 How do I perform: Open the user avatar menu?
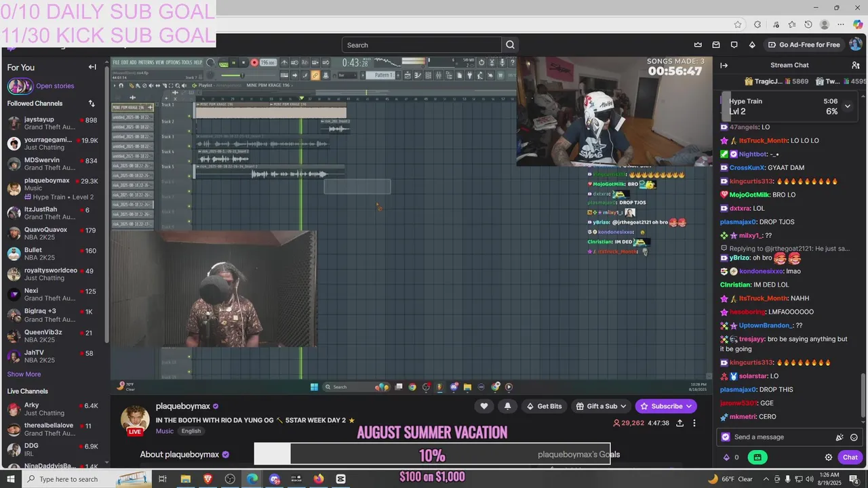point(855,45)
